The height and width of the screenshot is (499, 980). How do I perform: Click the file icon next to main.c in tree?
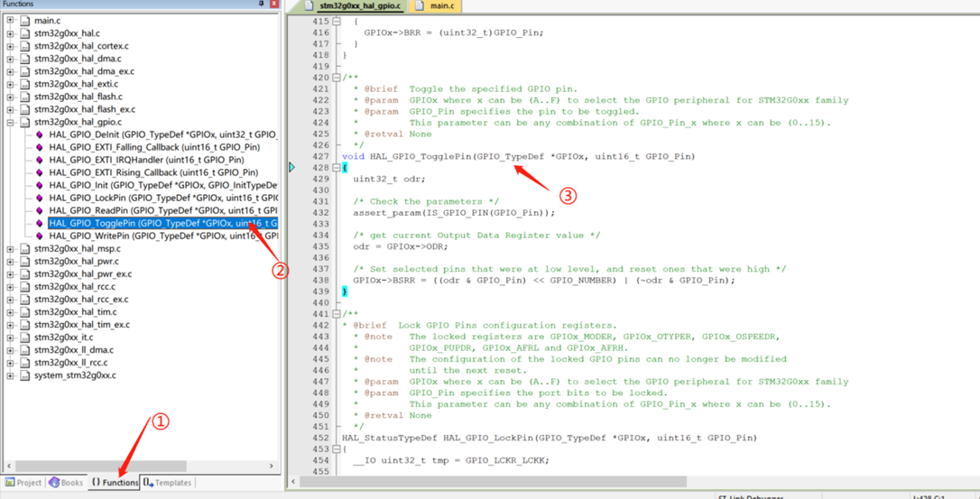click(24, 21)
